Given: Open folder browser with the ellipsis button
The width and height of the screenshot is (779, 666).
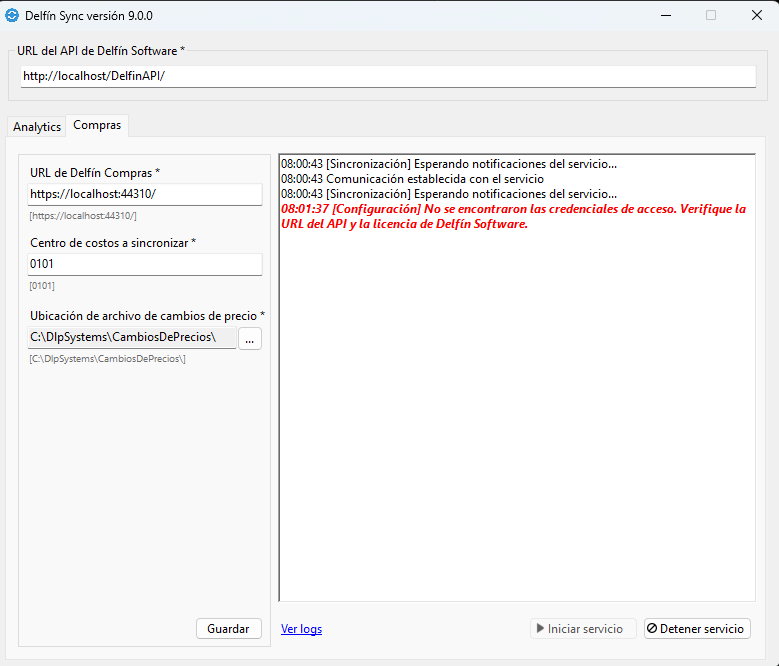Looking at the screenshot, I should click(x=250, y=338).
